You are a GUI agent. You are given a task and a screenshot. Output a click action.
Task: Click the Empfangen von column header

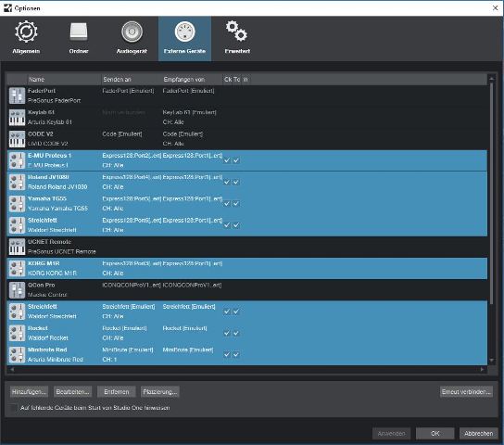[192, 80]
